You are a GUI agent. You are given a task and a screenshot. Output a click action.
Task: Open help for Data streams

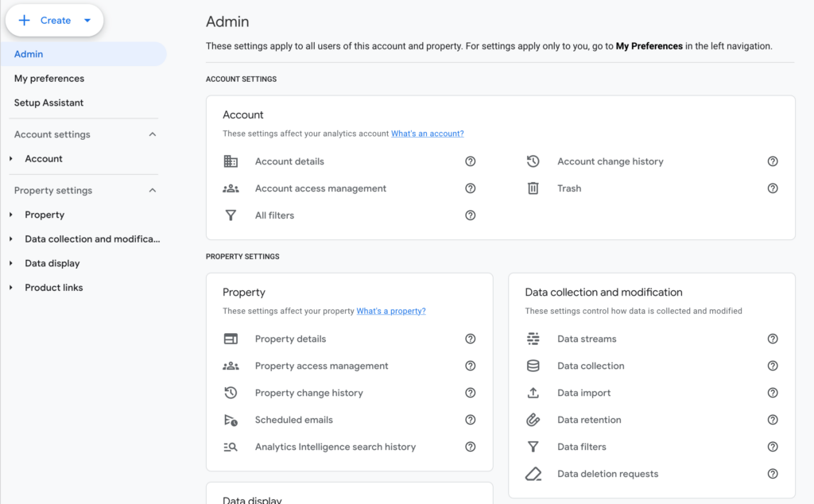tap(773, 339)
